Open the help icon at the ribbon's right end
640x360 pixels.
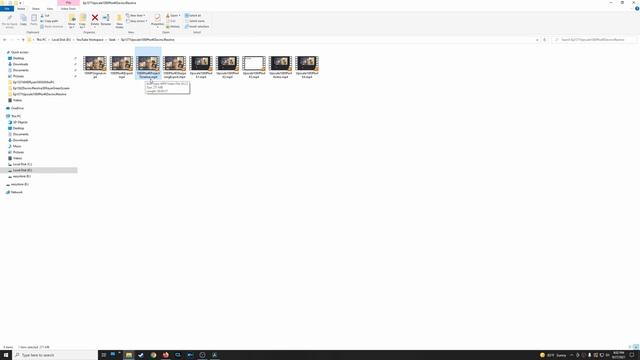coord(637,9)
